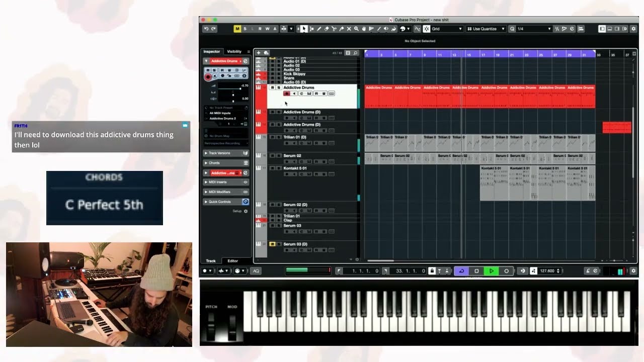Select the Zoom magnifier tool

[356, 29]
